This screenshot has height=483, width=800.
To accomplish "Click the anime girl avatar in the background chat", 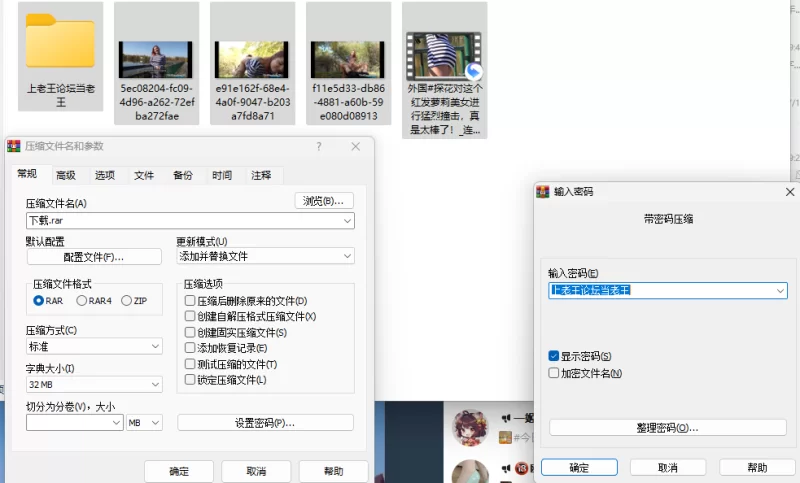I will point(470,428).
